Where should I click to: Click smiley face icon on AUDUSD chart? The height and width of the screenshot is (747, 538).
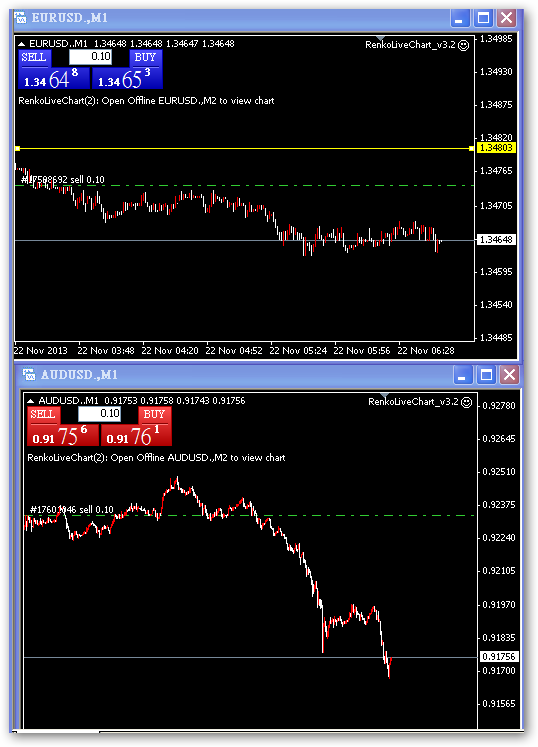pos(467,402)
